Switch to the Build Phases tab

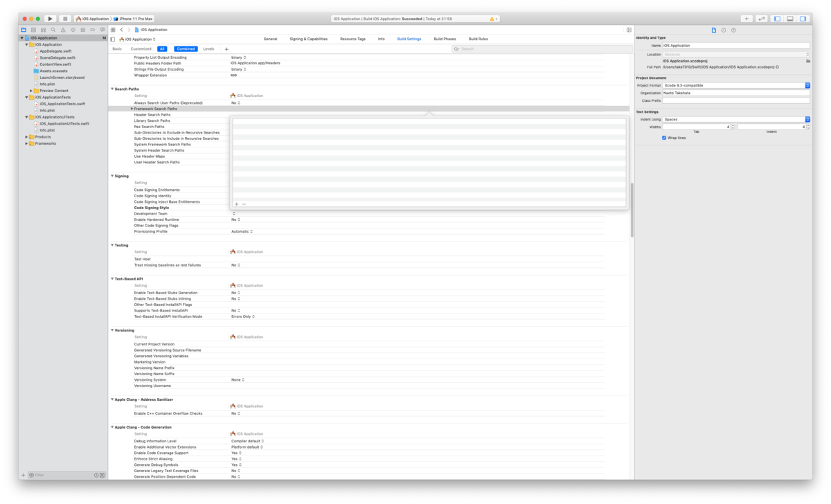tap(445, 39)
